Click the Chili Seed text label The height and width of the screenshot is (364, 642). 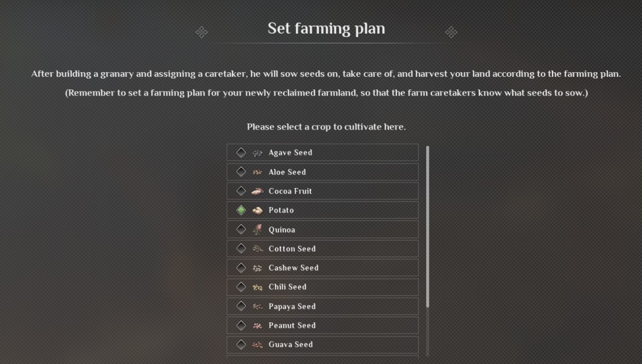pyautogui.click(x=287, y=287)
